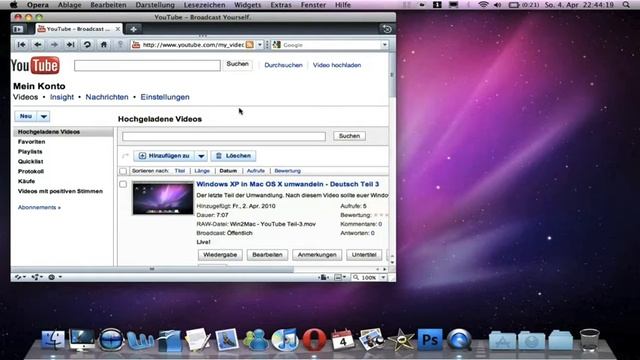The width and height of the screenshot is (640, 360).
Task: Open the zoom 100% dropdown
Action: 383,278
